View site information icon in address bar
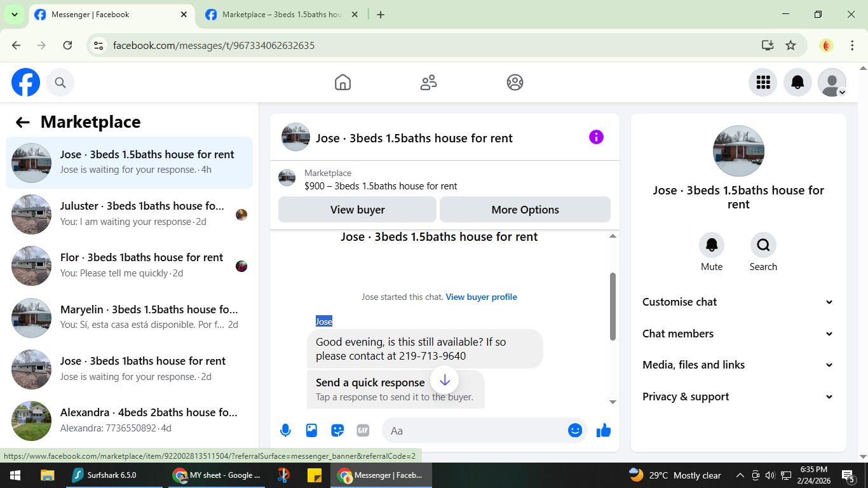This screenshot has width=868, height=488. [98, 45]
